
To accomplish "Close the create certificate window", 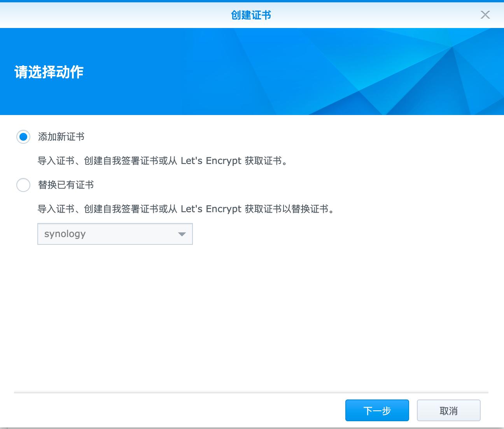I will point(485,15).
